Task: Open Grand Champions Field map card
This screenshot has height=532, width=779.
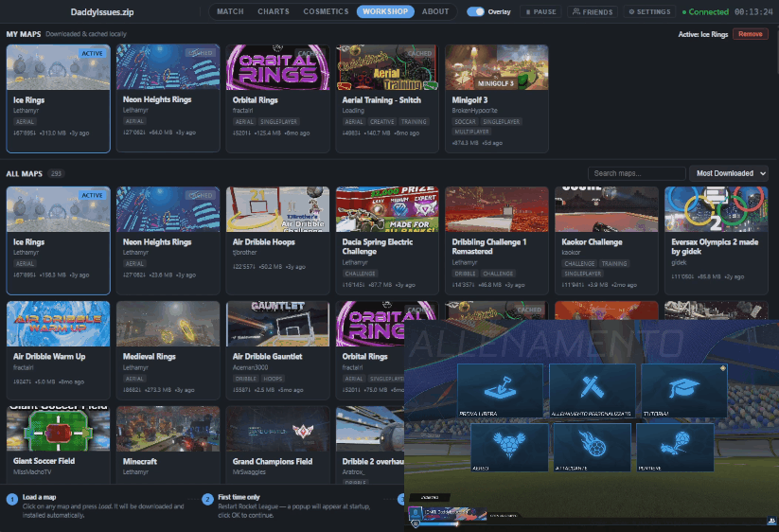Action: pyautogui.click(x=277, y=445)
